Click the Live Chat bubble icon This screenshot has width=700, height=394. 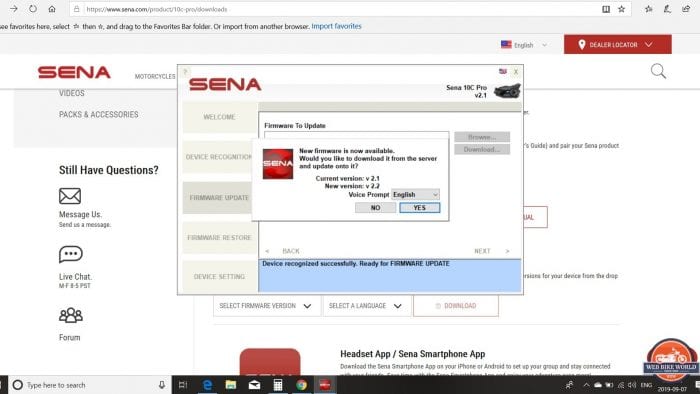pyautogui.click(x=71, y=254)
